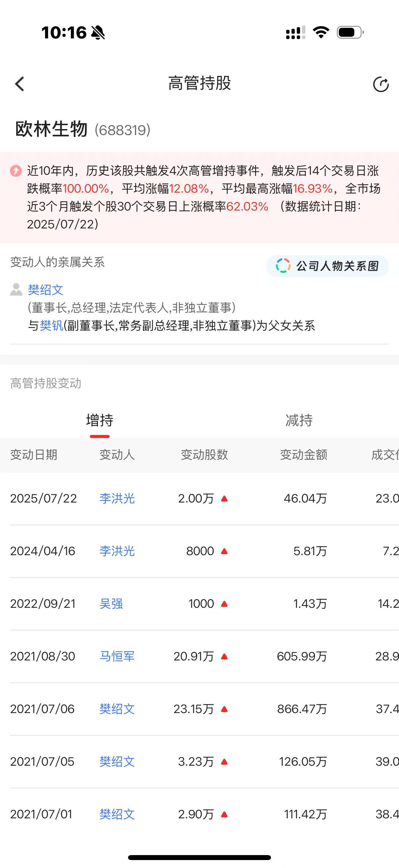Tap the red up-arrow icon in the notice banner
The height and width of the screenshot is (868, 399).
tap(16, 171)
